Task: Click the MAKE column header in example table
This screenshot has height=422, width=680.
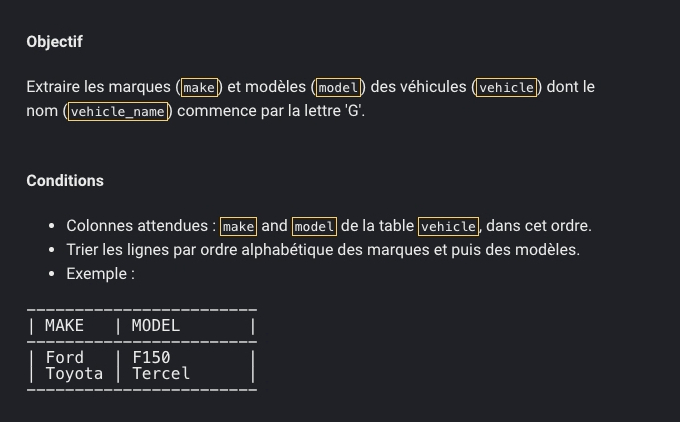Action: point(64,326)
